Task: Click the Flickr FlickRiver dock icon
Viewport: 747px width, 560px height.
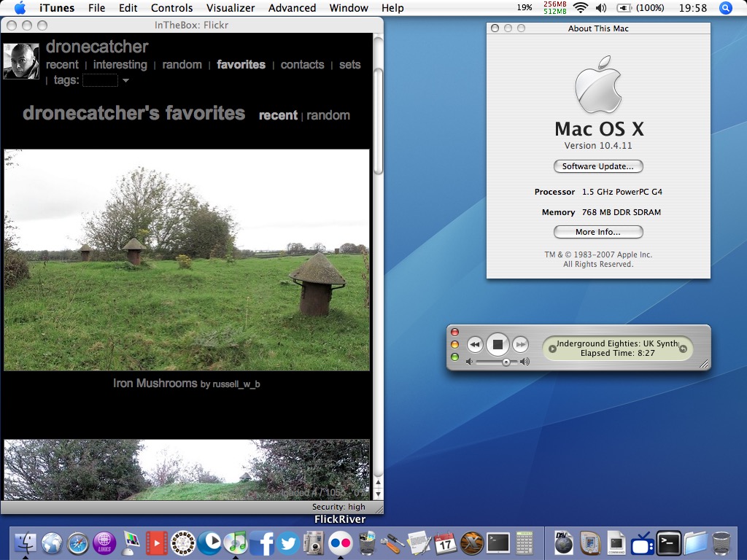Action: click(340, 542)
